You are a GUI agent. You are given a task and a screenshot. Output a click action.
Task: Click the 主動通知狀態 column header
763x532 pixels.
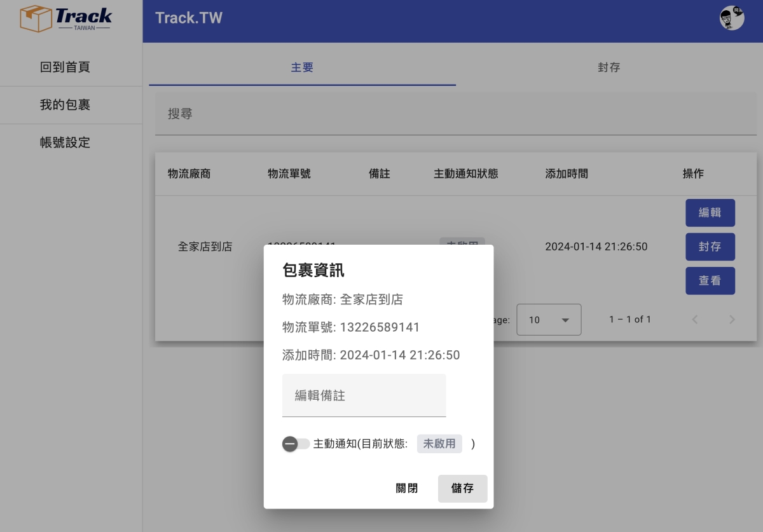click(x=465, y=174)
